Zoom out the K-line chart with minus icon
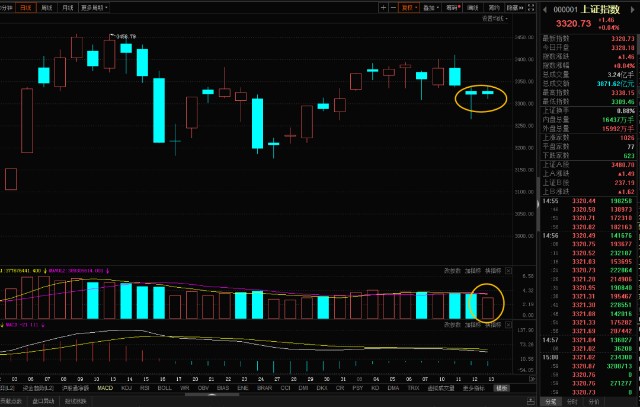Screen dimensions: 640x407 pyautogui.click(x=393, y=7)
